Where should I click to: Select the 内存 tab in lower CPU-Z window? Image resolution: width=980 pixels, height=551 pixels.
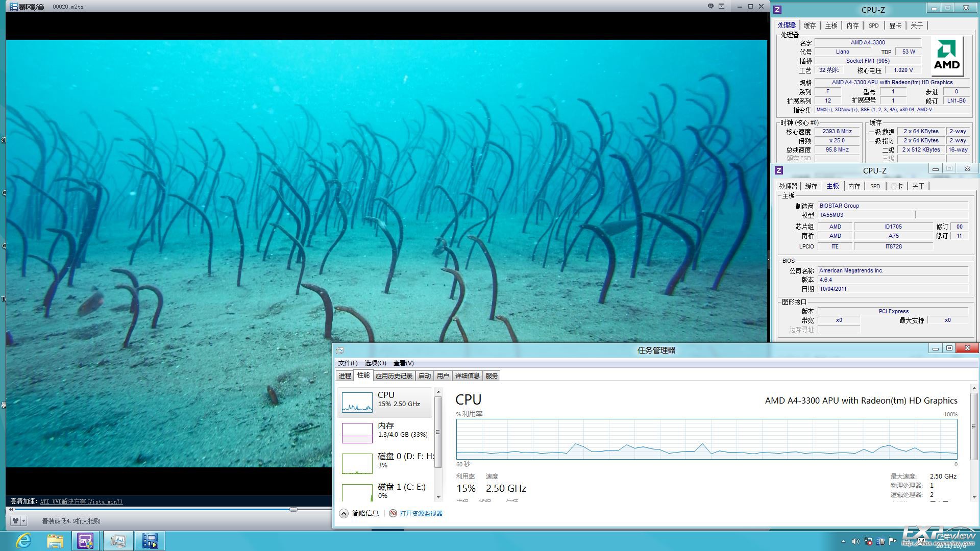854,186
